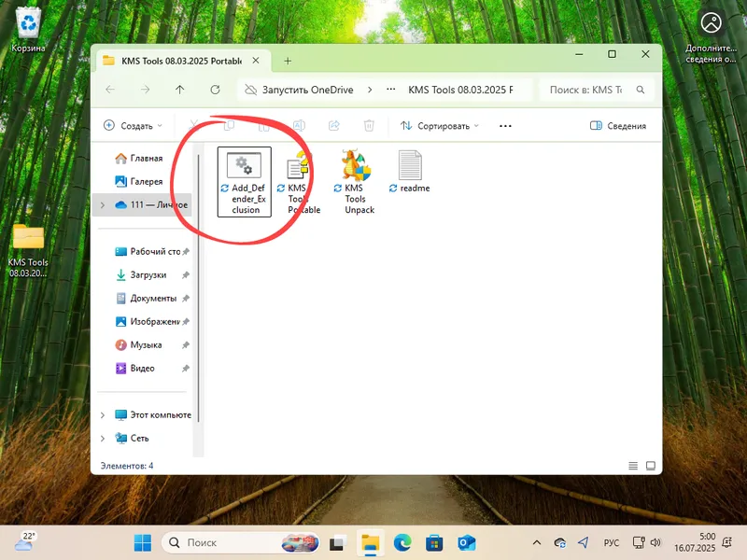Screen dimensions: 747x560
Task: Navigate back with the back arrow
Action: click(x=111, y=90)
